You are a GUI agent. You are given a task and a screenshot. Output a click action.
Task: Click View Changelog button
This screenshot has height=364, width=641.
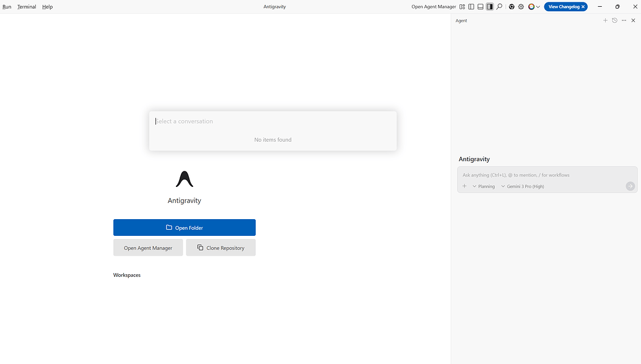(564, 7)
